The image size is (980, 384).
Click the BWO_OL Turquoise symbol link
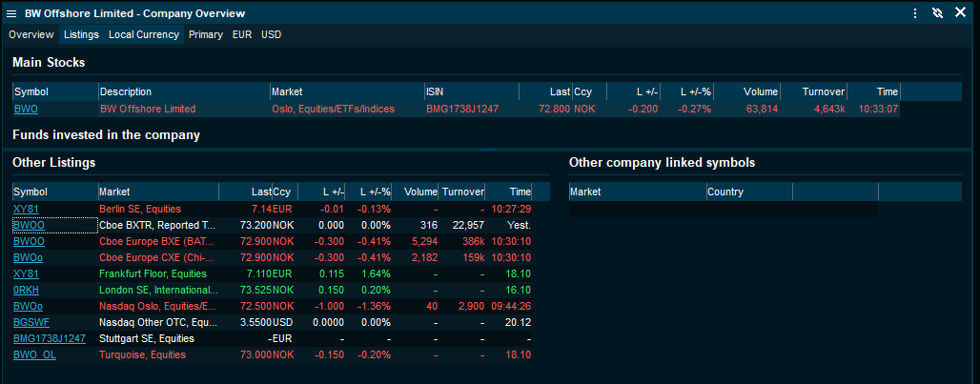[x=34, y=354]
